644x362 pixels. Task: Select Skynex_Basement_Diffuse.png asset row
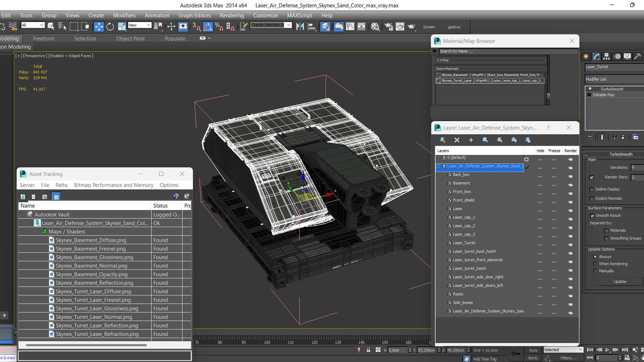pyautogui.click(x=105, y=240)
